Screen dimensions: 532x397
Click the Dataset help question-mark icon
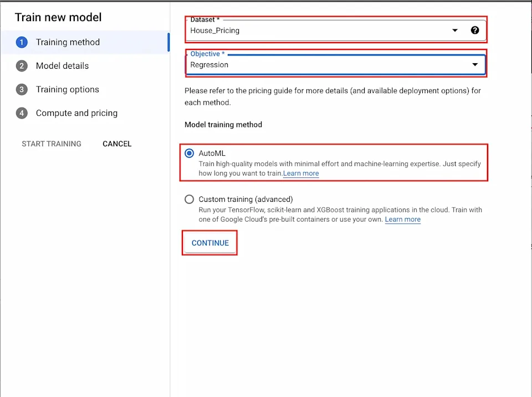[x=475, y=30]
